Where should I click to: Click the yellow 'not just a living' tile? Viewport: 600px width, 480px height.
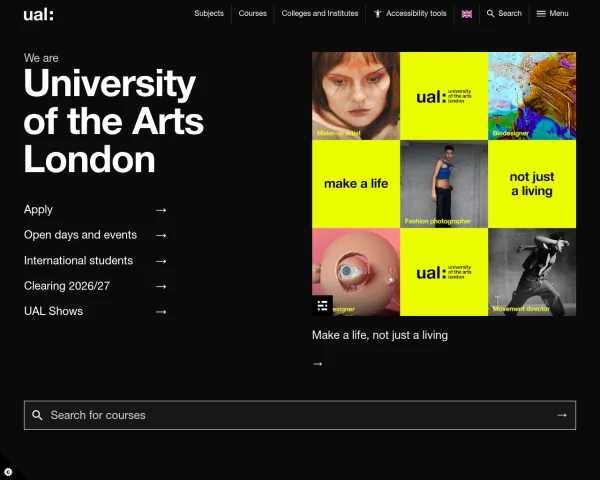(x=532, y=184)
